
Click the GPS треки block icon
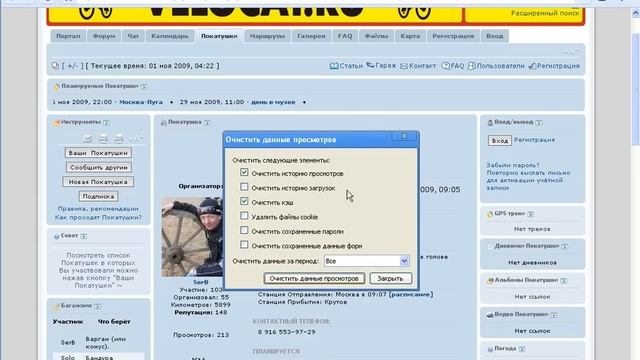tap(490, 214)
